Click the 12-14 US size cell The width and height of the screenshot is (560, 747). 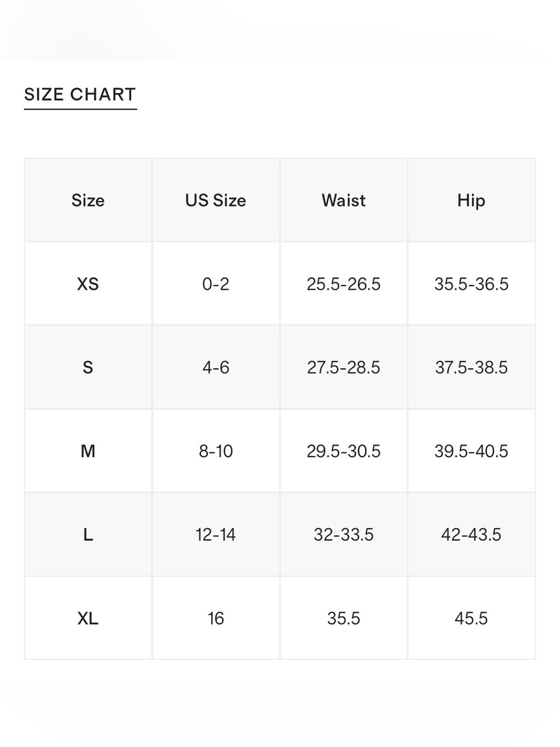tap(216, 535)
